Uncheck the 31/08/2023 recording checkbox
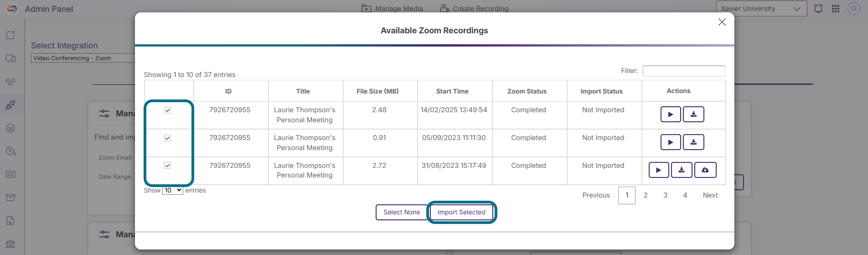This screenshot has width=868, height=255. coord(167,165)
